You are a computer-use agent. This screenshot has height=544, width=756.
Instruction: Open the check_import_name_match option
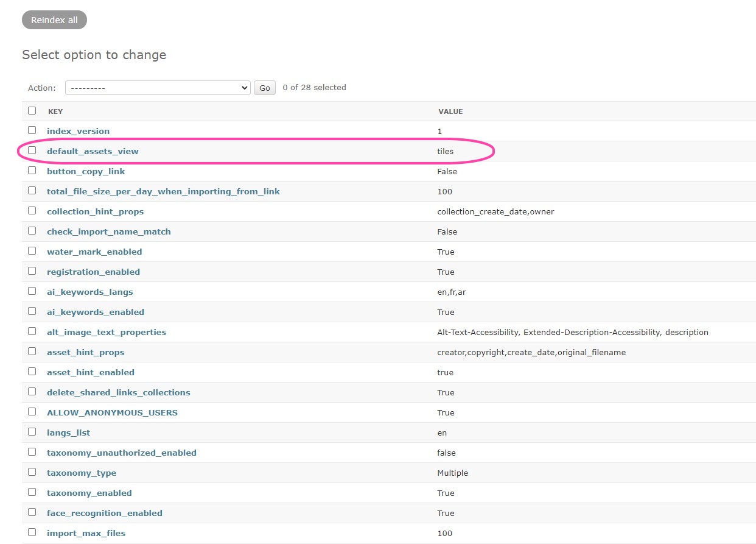109,231
